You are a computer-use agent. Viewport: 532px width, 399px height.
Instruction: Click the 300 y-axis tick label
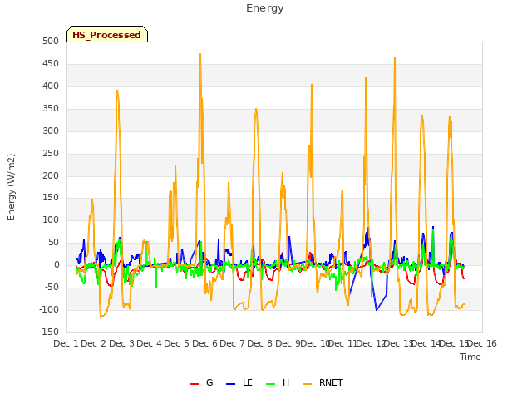tap(51, 131)
